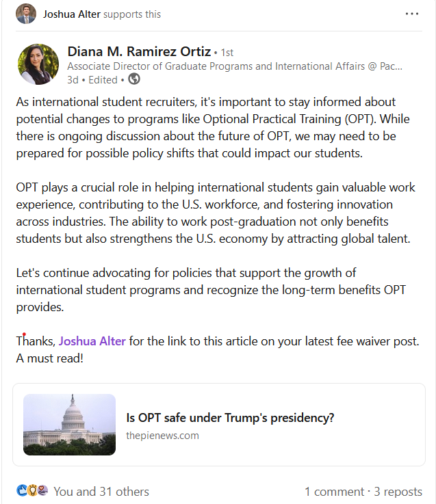Open the 'You and 31 others' reactions list
This screenshot has height=504, width=436.
coord(101,492)
